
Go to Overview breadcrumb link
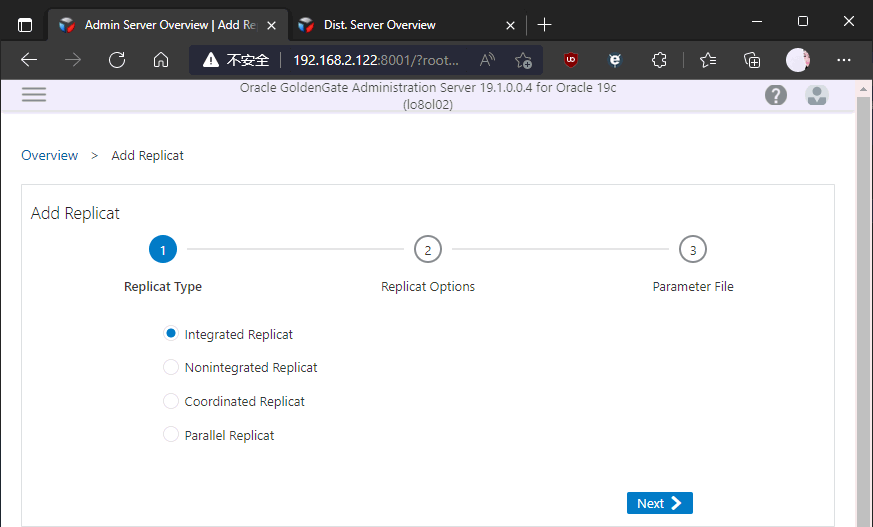point(50,155)
